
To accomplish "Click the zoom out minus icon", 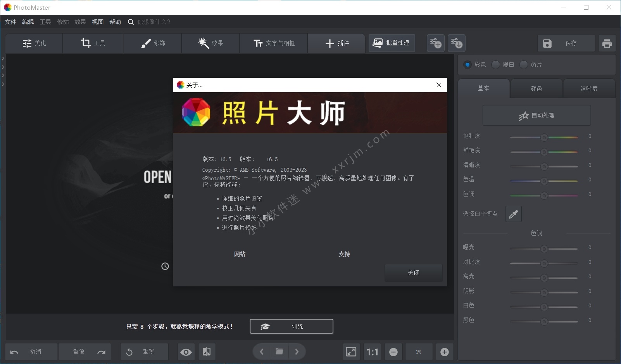I will pyautogui.click(x=393, y=352).
